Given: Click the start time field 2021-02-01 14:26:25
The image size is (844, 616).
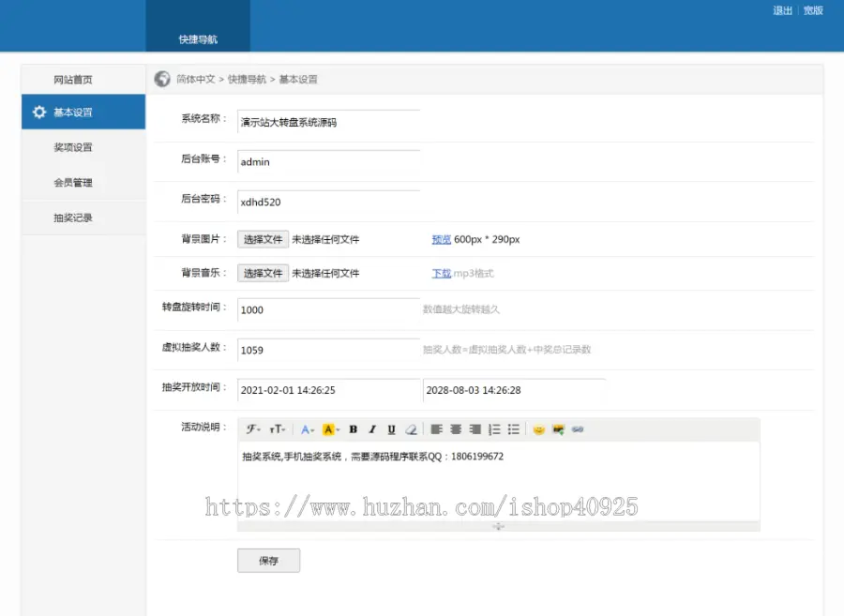Looking at the screenshot, I should pos(328,390).
